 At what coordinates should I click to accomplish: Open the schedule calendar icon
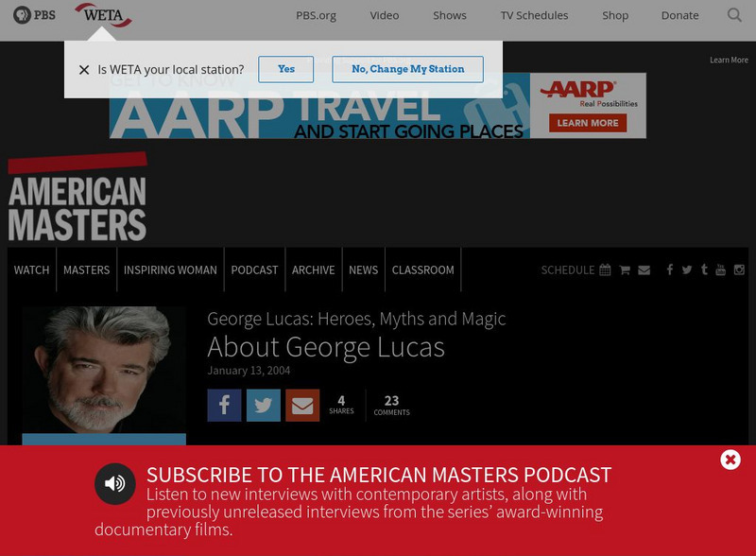pyautogui.click(x=605, y=269)
